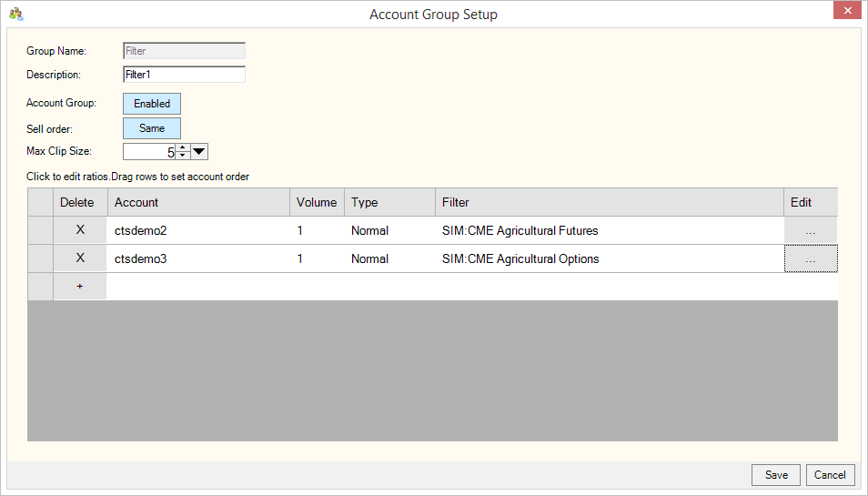Add a new account row with plus
This screenshot has width=868, height=496.
[80, 286]
